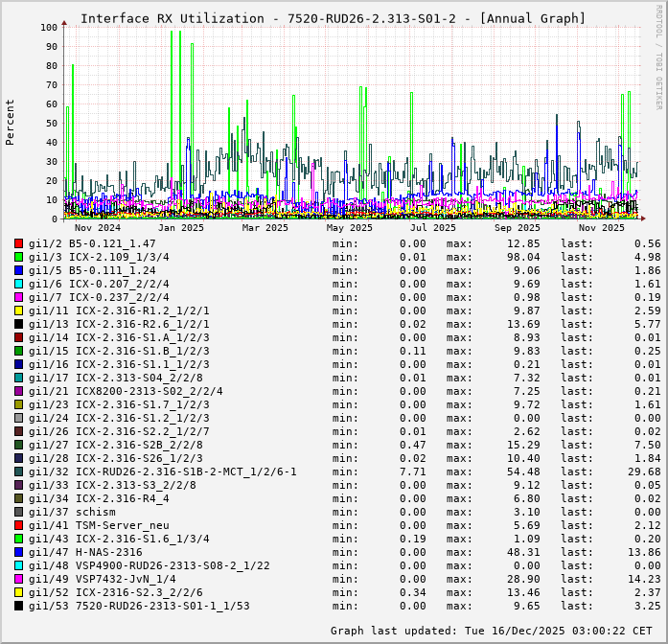The image size is (668, 644).
Task: Click min value 0.47 for gi1/27
Action: tap(413, 445)
